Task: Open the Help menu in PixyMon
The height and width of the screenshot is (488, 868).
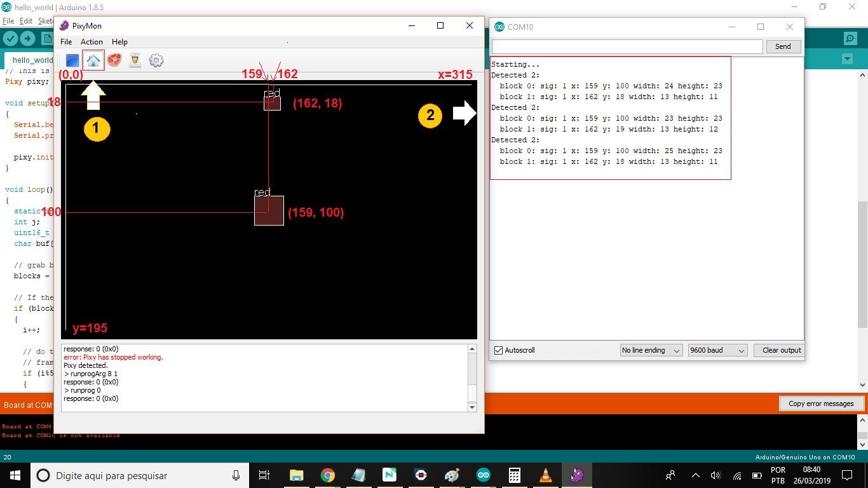Action: pyautogui.click(x=119, y=42)
